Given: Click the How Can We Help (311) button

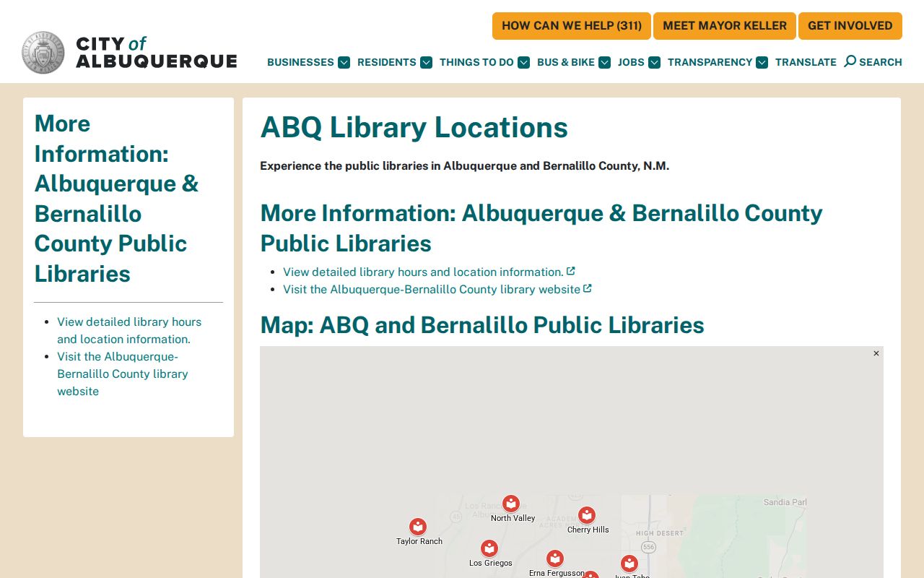Looking at the screenshot, I should 572,26.
